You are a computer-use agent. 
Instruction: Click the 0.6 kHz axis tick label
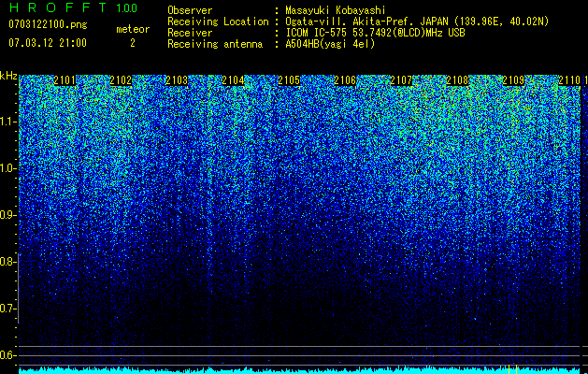(8, 355)
